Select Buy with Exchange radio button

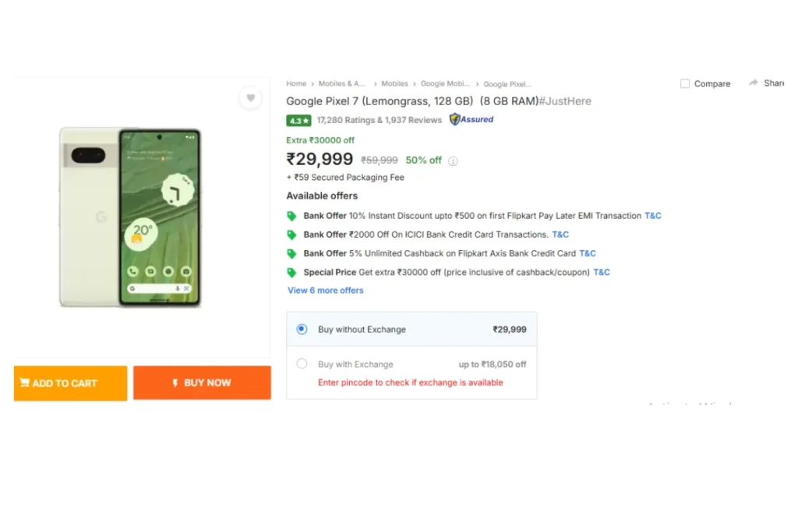[x=302, y=364]
